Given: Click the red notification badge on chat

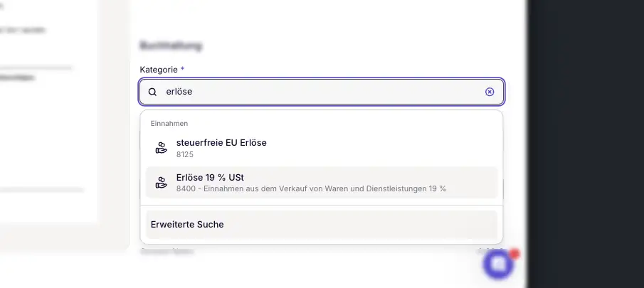Looking at the screenshot, I should click(514, 253).
